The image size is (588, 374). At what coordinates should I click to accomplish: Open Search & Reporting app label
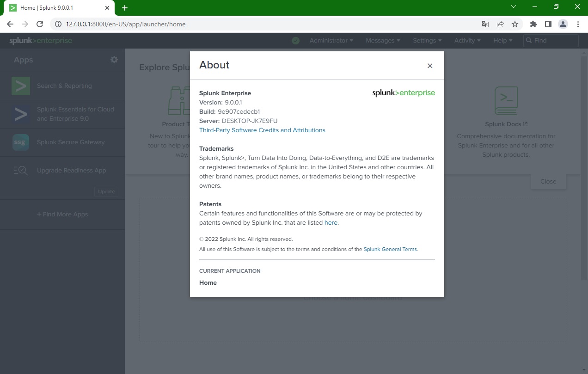tap(64, 86)
